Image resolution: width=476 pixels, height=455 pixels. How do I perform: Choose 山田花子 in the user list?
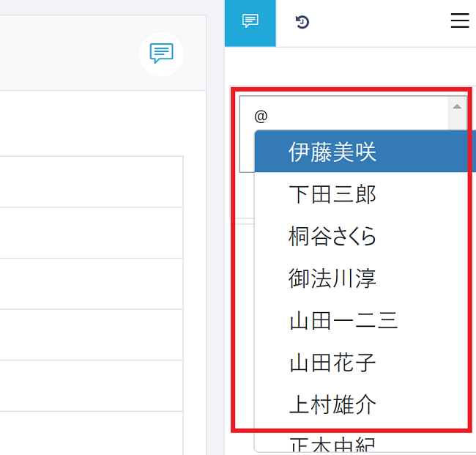pyautogui.click(x=332, y=363)
